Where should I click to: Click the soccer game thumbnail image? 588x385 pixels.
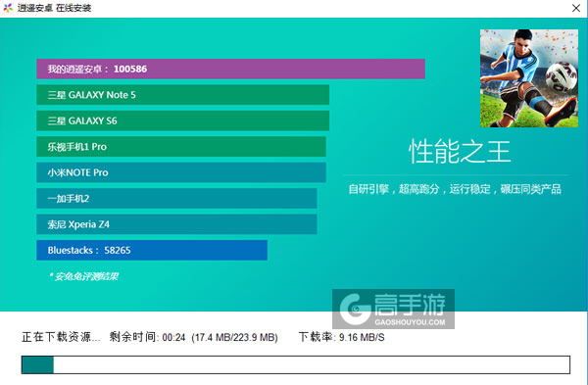pyautogui.click(x=529, y=78)
